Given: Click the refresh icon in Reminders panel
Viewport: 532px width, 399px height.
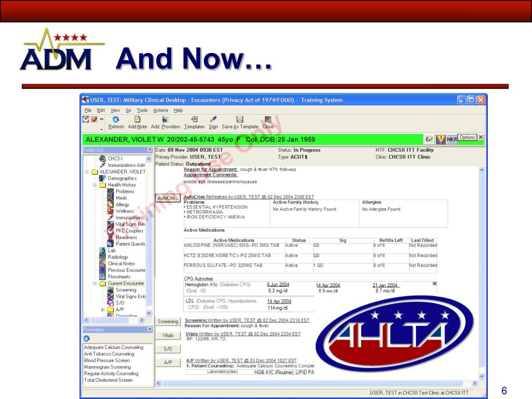Looking at the screenshot, I should coord(87,338).
